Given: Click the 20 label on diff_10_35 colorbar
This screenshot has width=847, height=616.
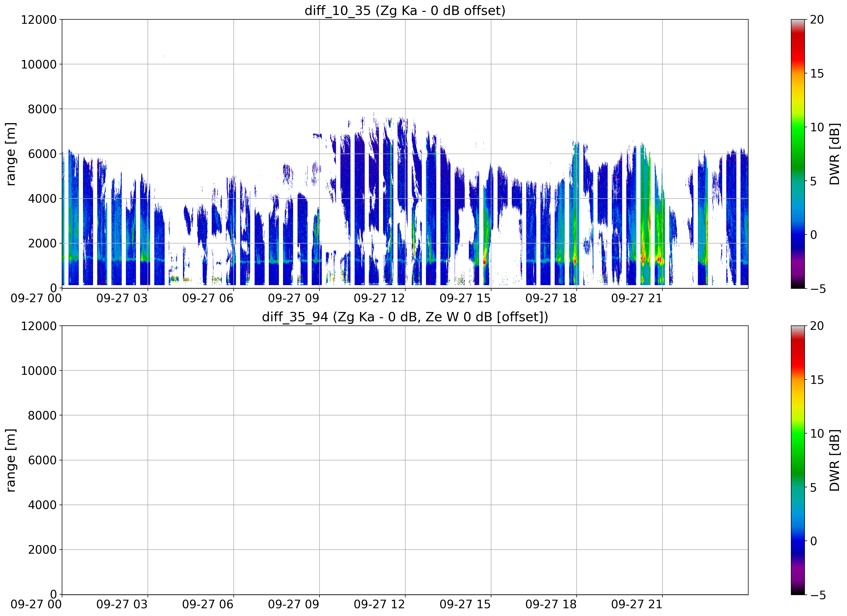Looking at the screenshot, I should click(817, 20).
